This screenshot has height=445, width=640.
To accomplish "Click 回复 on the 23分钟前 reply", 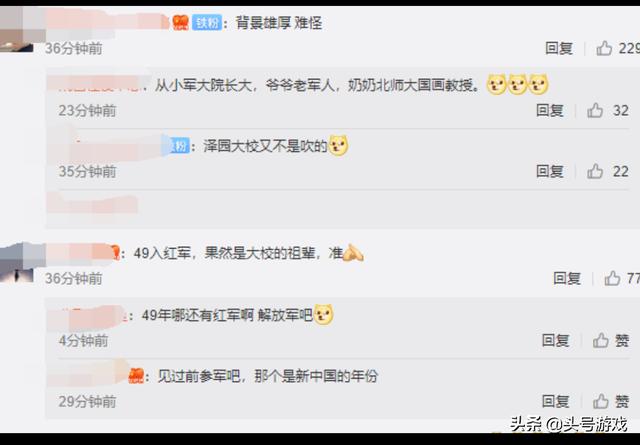I will click(549, 110).
